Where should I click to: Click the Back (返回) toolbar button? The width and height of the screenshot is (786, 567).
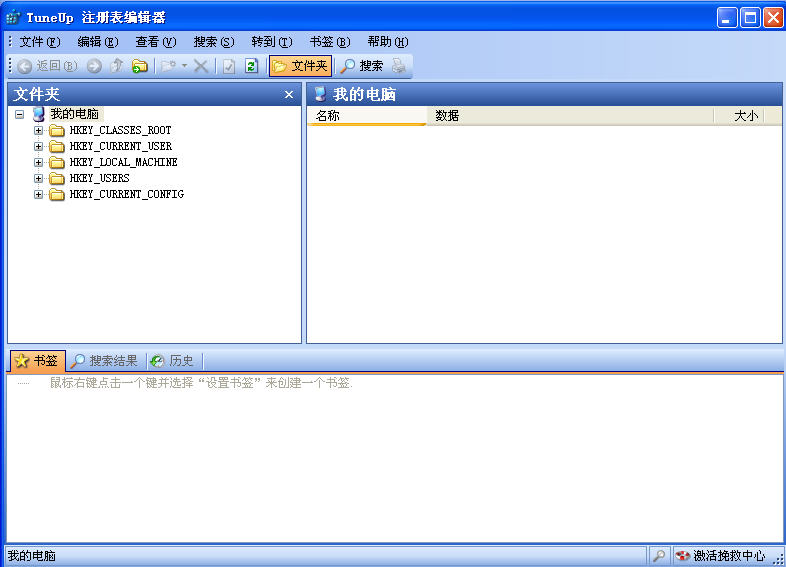point(47,66)
